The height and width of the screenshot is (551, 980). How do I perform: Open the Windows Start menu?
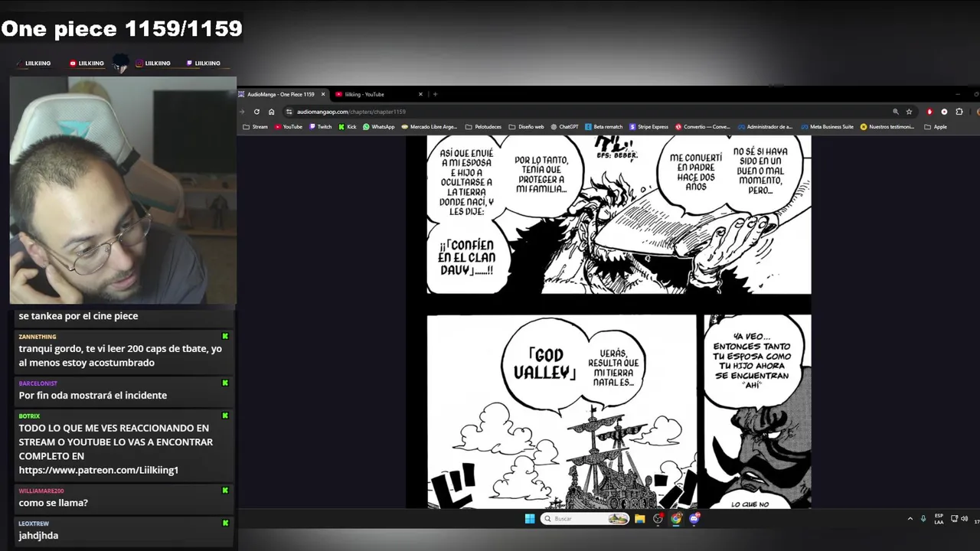tap(529, 519)
